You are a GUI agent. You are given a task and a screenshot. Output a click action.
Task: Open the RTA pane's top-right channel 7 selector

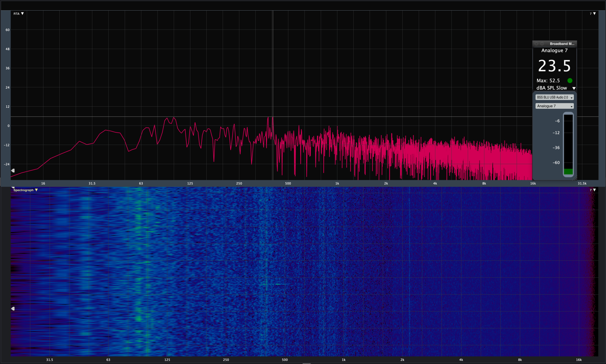click(x=594, y=14)
